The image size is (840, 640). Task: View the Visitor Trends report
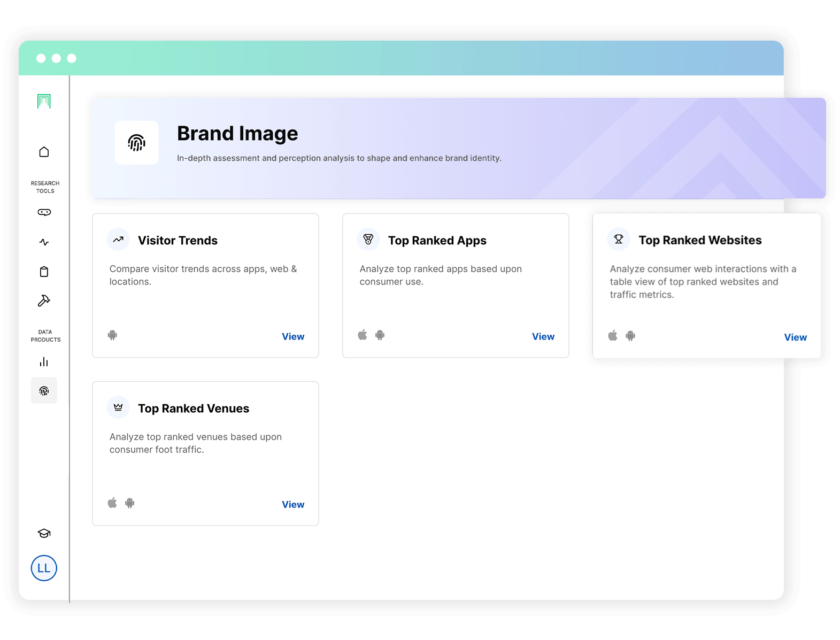[x=293, y=336]
